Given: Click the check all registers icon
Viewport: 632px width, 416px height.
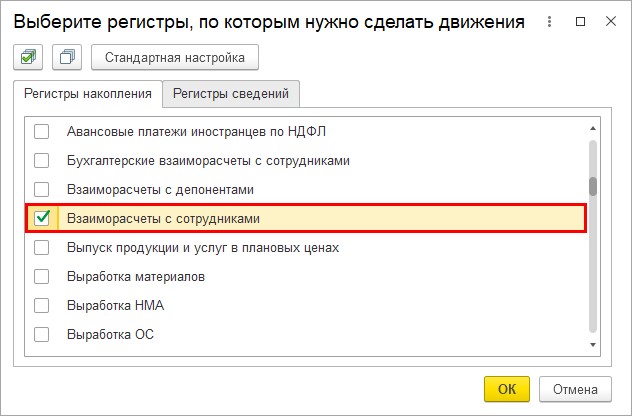Looking at the screenshot, I should click(28, 57).
